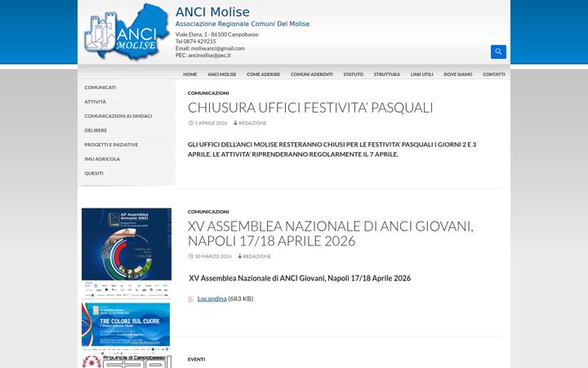Open the ANCI Molise menu item
The height and width of the screenshot is (368, 588).
222,74
